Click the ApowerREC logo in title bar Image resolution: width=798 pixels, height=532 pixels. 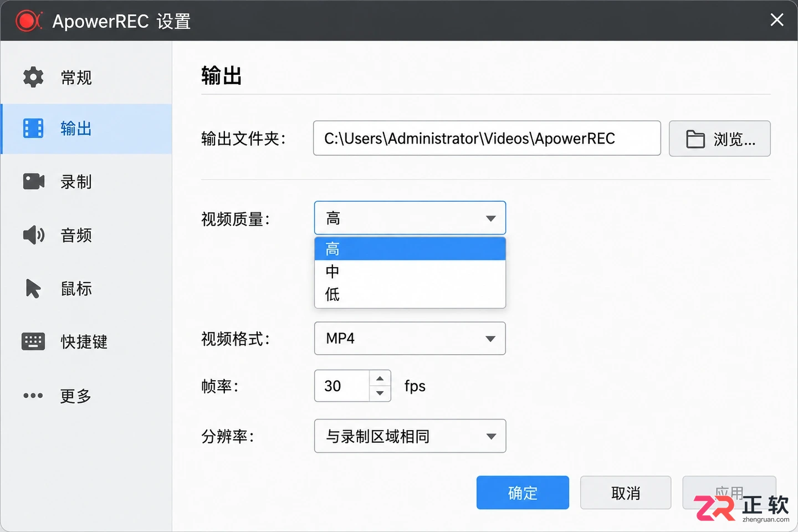pyautogui.click(x=28, y=21)
